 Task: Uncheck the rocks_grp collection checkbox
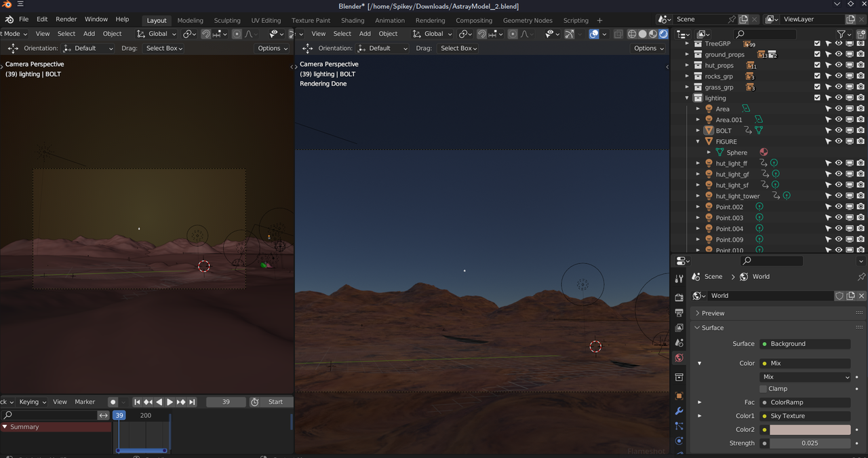pyautogui.click(x=817, y=76)
